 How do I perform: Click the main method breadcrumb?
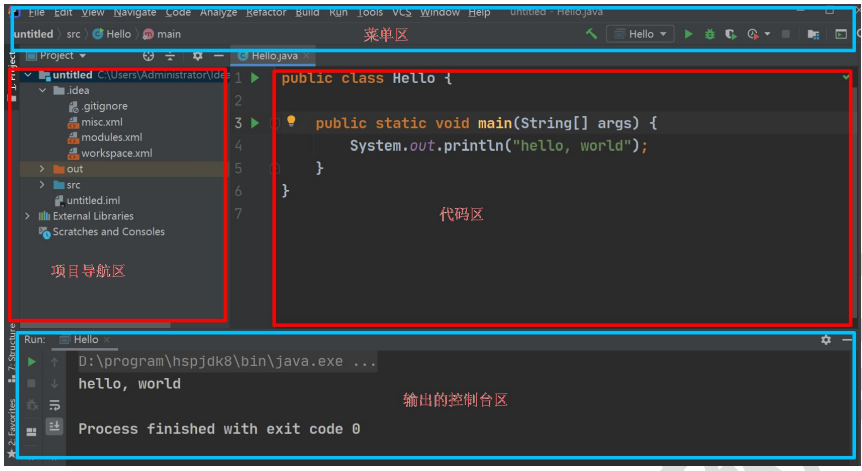tap(162, 34)
